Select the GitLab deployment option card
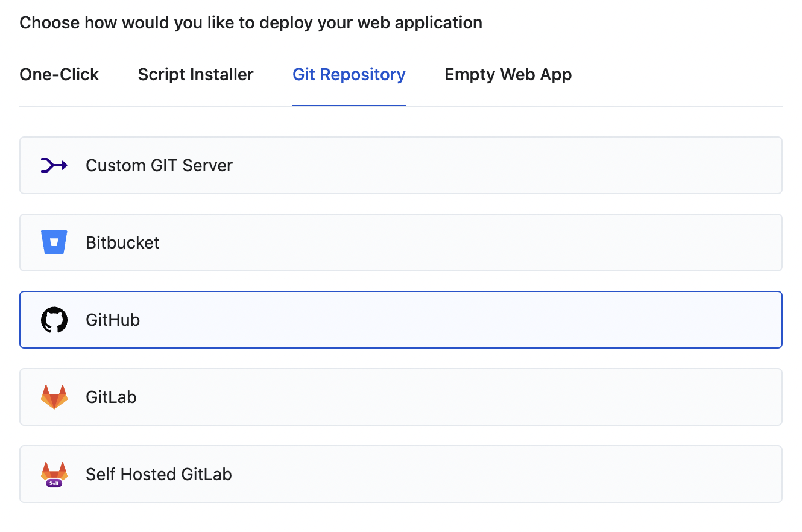Viewport: 802px width, 532px height. [x=422, y=397]
